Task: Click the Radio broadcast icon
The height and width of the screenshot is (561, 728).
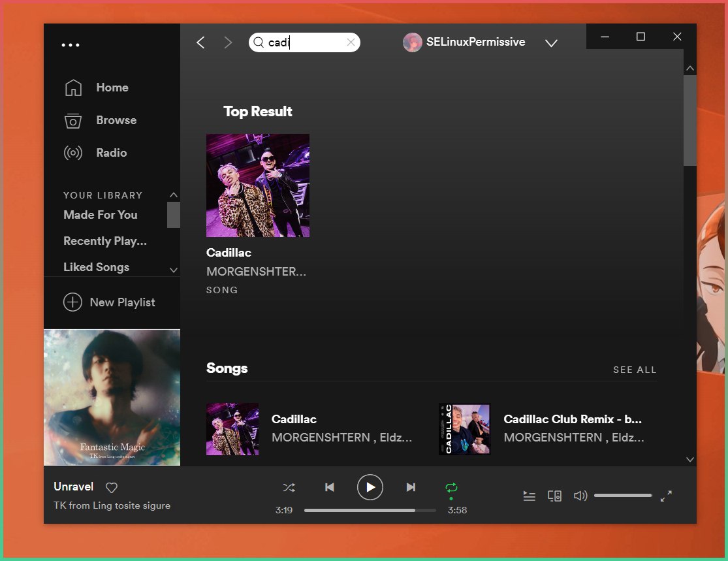Action: click(x=73, y=153)
